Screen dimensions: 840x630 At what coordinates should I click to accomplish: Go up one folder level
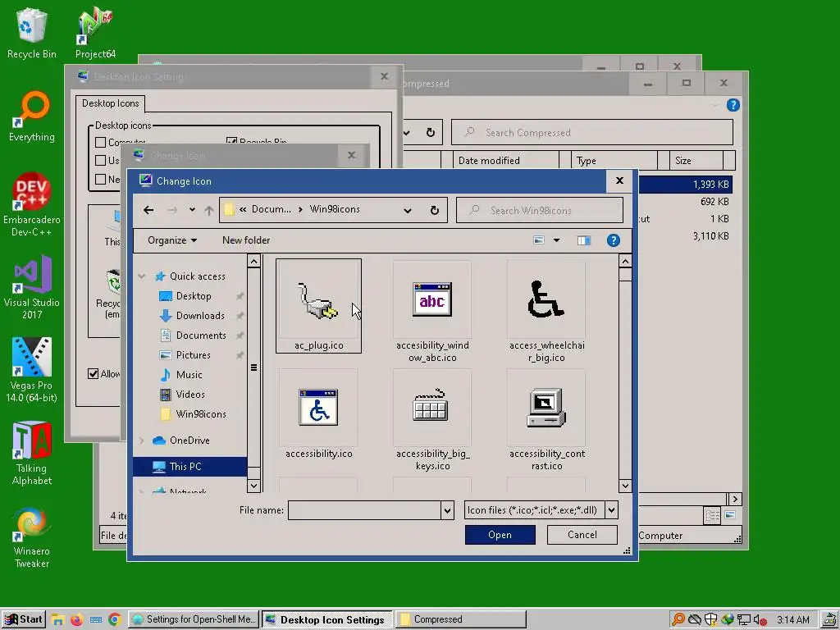tap(209, 210)
